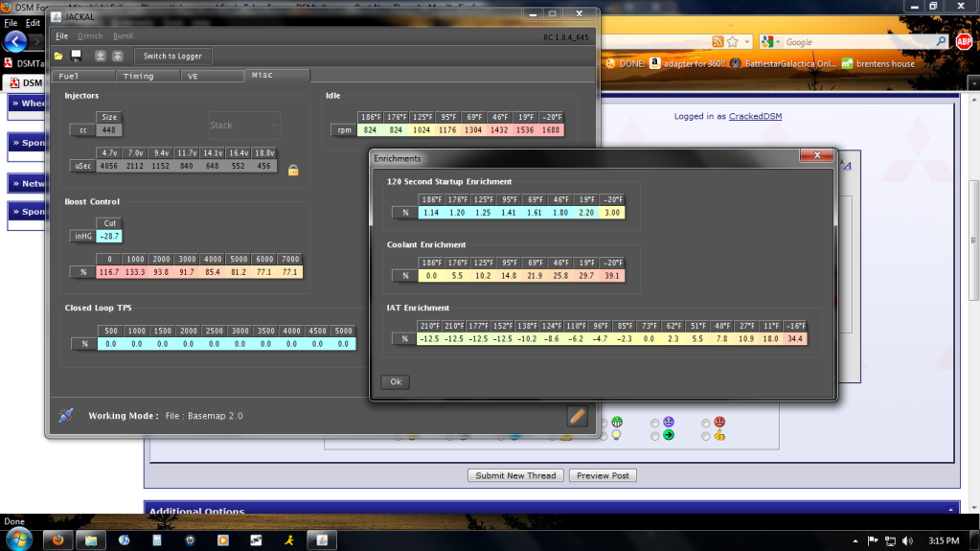Screen dimensions: 980x551
Task: Open the brentens house bookmark
Action: 878,64
